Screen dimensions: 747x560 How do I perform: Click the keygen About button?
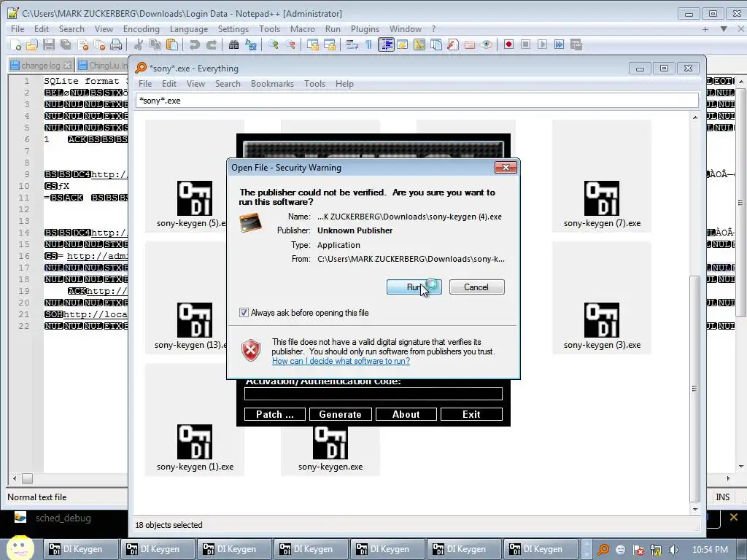click(x=406, y=414)
